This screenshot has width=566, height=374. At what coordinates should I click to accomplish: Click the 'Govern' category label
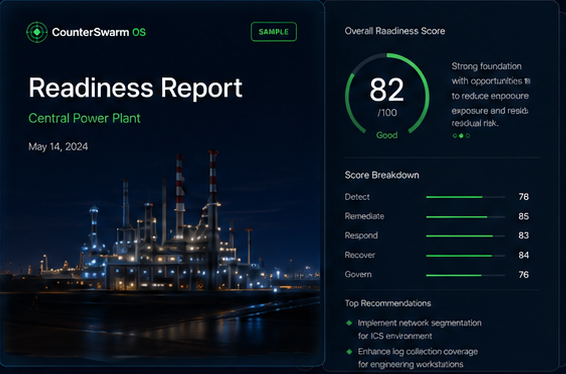click(358, 274)
